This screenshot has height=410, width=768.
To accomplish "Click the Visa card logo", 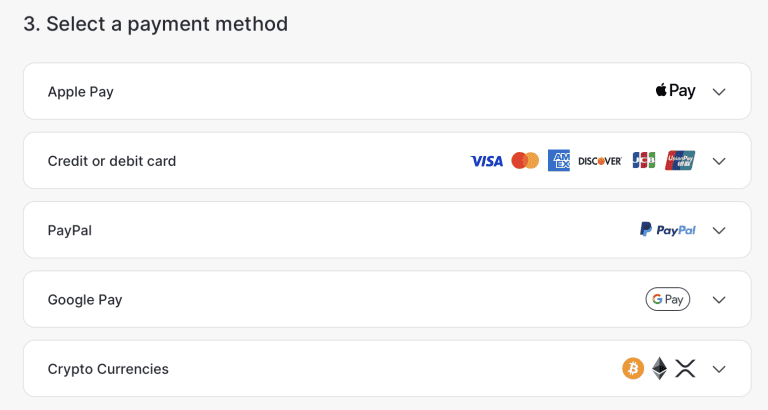I will pos(487,161).
